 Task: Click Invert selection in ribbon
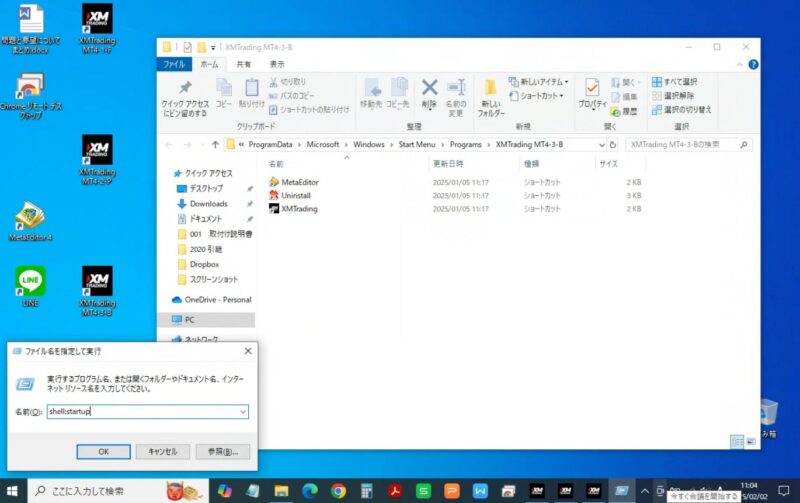click(x=682, y=109)
